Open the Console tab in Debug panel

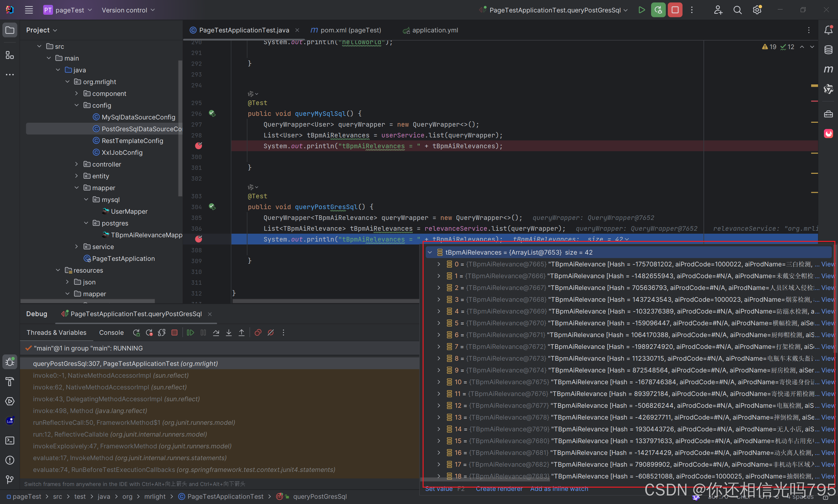pyautogui.click(x=111, y=333)
